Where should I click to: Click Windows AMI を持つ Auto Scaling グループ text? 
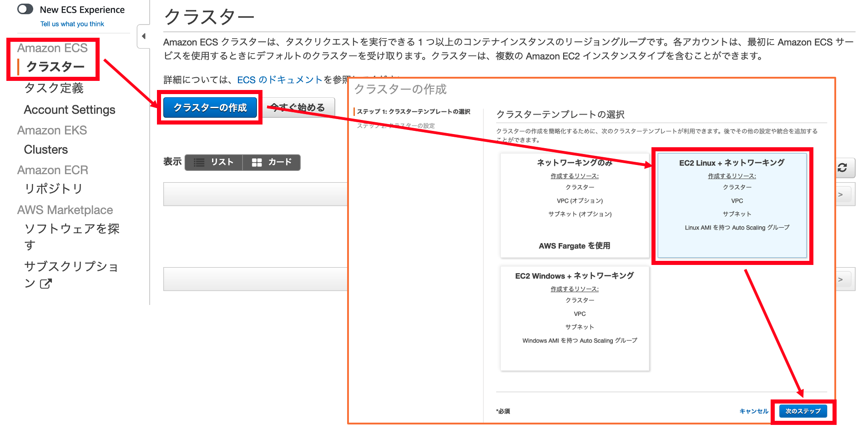tap(580, 341)
